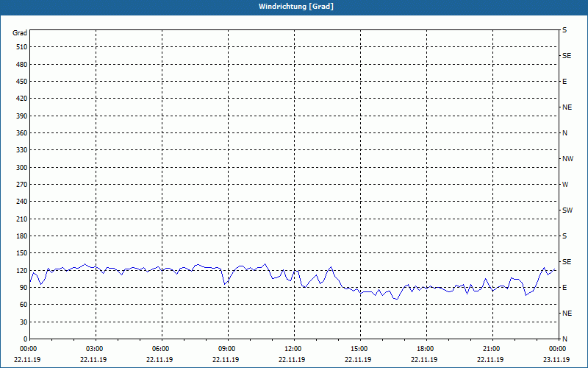Viewport: 588px width, 368px height.
Task: Click the time label "21:00"
Action: [491, 349]
